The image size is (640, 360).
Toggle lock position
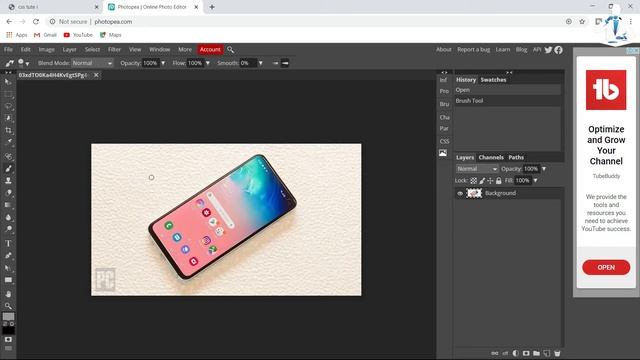tap(490, 180)
